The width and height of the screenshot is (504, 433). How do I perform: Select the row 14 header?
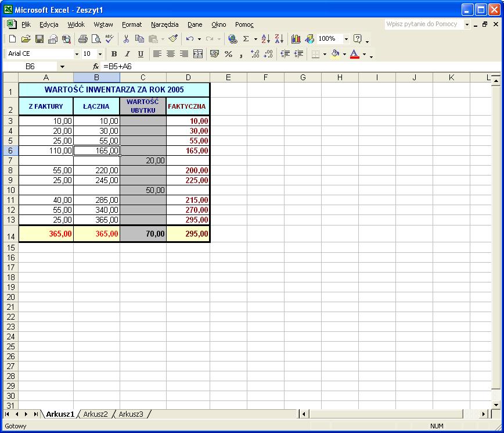click(x=10, y=235)
